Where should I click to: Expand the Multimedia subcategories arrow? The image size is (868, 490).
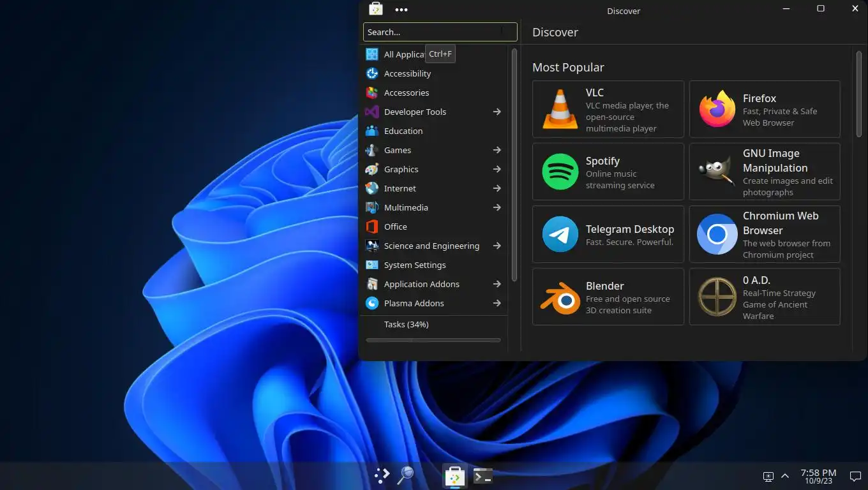coord(497,207)
